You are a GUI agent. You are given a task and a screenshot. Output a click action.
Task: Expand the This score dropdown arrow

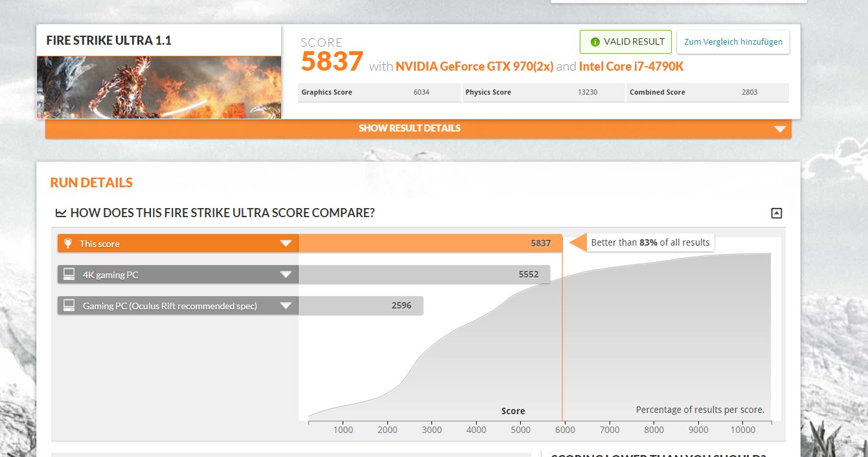click(286, 244)
